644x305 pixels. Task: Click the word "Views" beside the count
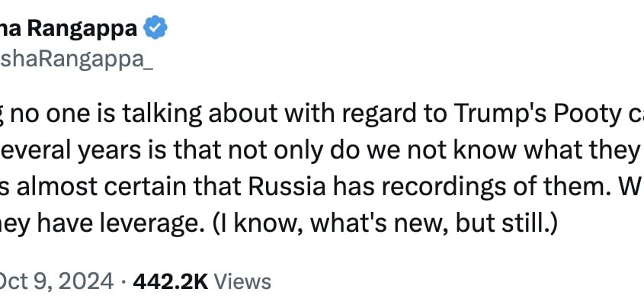tap(242, 281)
